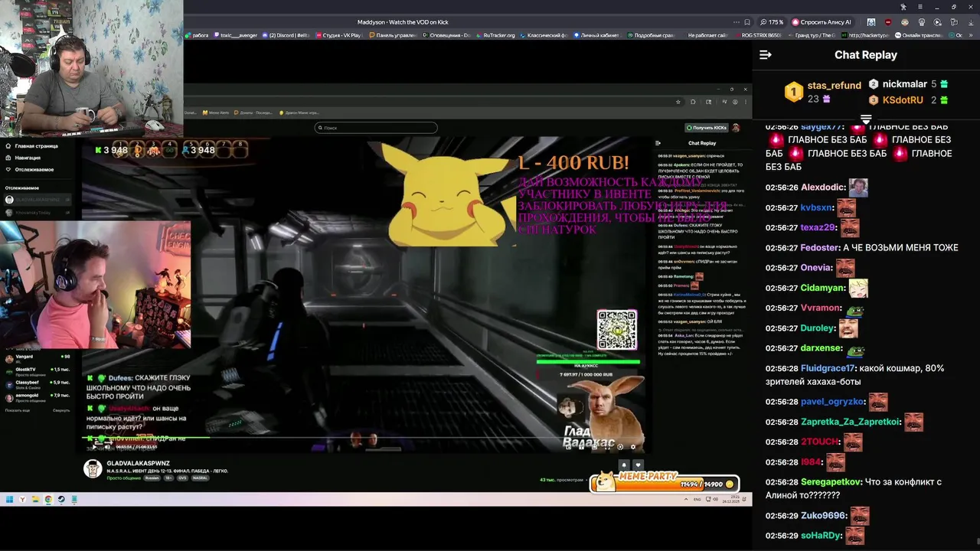This screenshot has height=551, width=980.
Task: Click the heart follow button under the video
Action: click(637, 465)
